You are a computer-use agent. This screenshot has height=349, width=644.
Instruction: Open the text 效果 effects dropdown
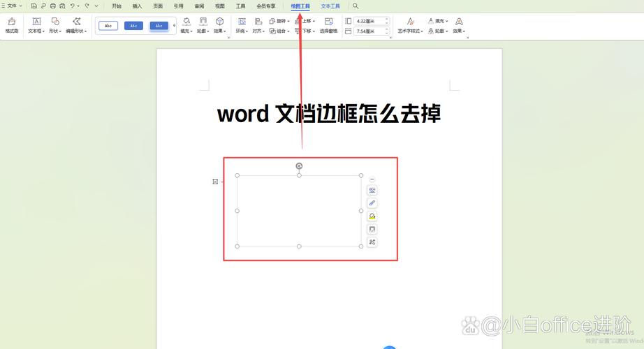[x=459, y=25]
